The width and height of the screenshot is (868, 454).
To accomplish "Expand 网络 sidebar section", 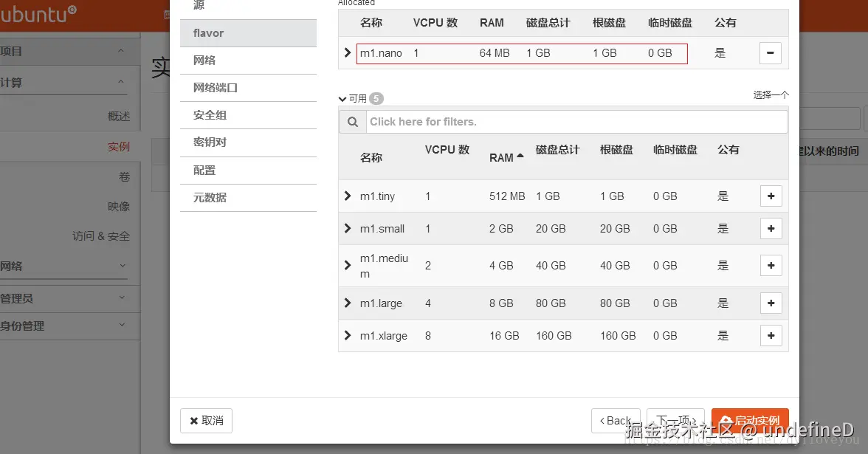I will pos(123,265).
